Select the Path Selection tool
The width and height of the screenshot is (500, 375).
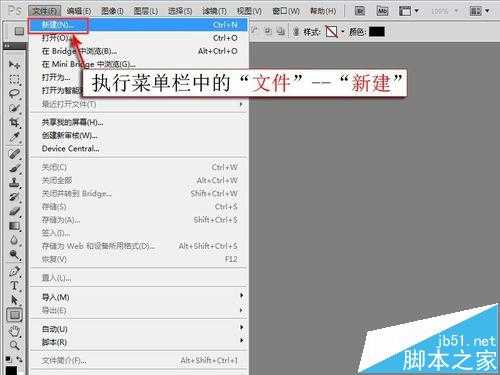point(14,300)
